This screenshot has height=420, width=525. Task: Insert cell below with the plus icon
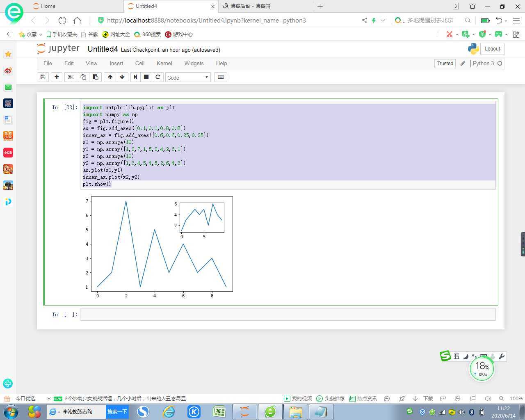coord(57,77)
